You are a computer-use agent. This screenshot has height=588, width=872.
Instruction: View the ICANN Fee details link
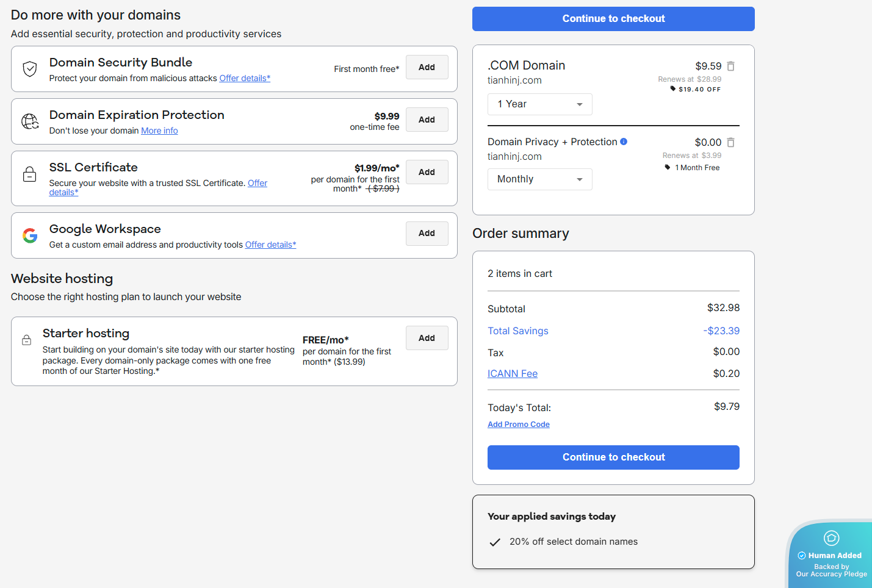(512, 373)
